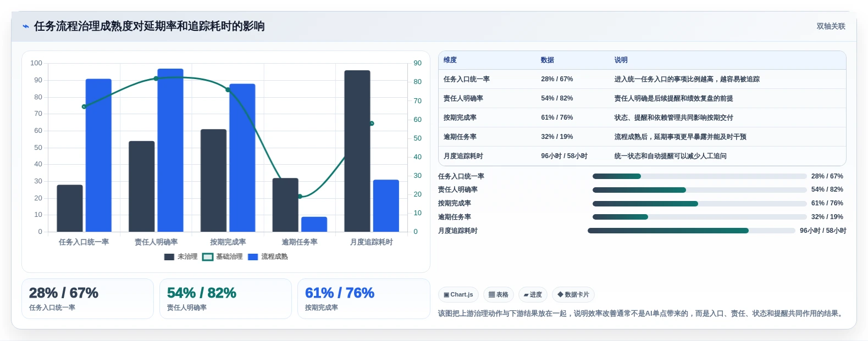
Task: Click the green line point above 月度追踪耗时
Action: pos(372,124)
